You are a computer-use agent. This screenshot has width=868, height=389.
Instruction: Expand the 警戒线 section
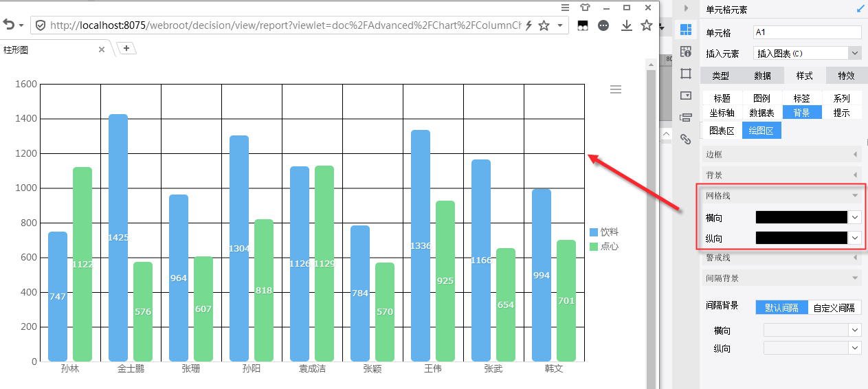(x=782, y=258)
